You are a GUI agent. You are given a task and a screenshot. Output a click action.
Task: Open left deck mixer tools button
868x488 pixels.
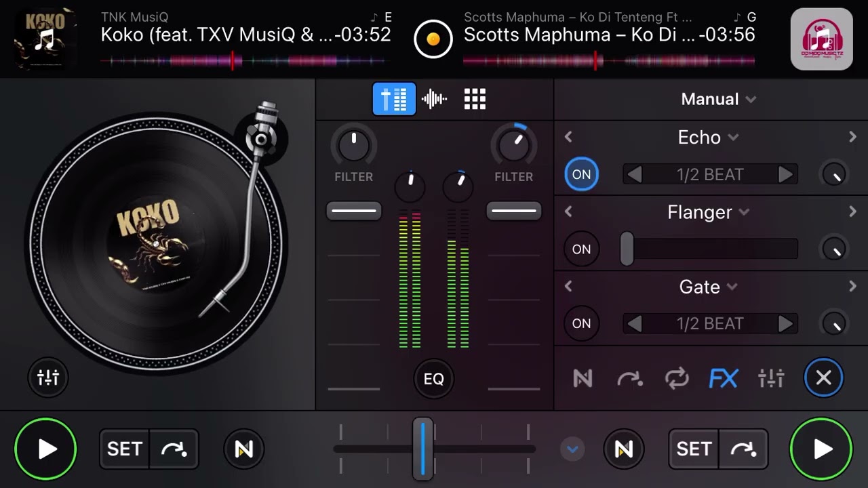point(48,378)
